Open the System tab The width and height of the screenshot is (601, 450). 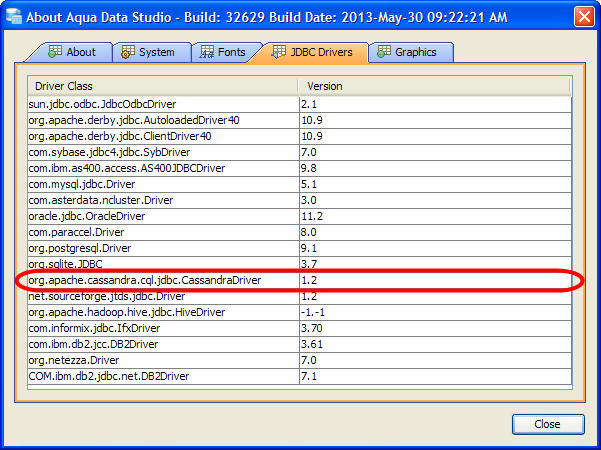[152, 52]
